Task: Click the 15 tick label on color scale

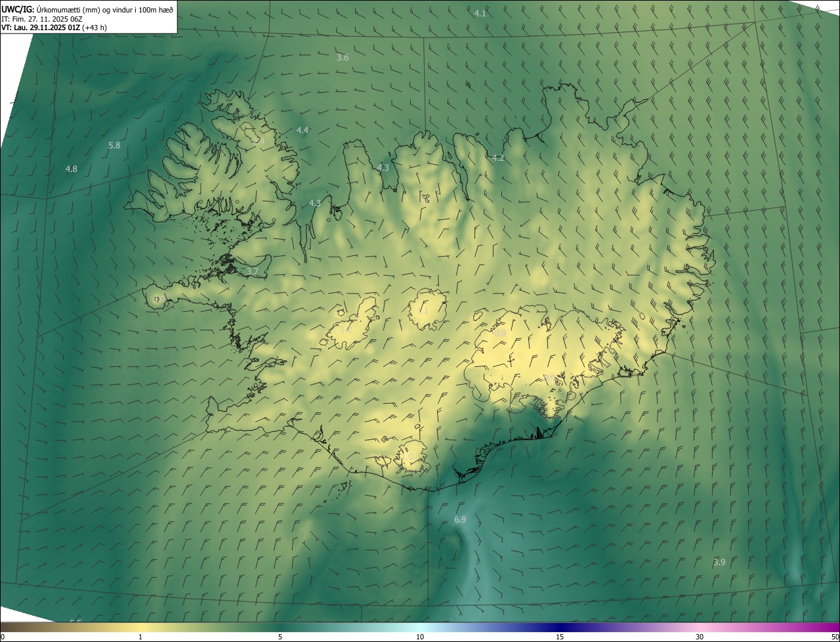Action: [560, 637]
